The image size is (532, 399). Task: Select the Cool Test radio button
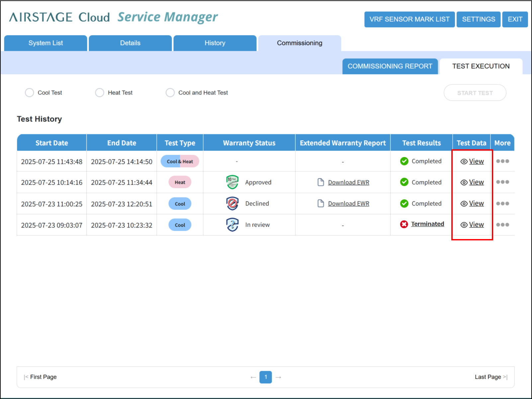(x=30, y=92)
